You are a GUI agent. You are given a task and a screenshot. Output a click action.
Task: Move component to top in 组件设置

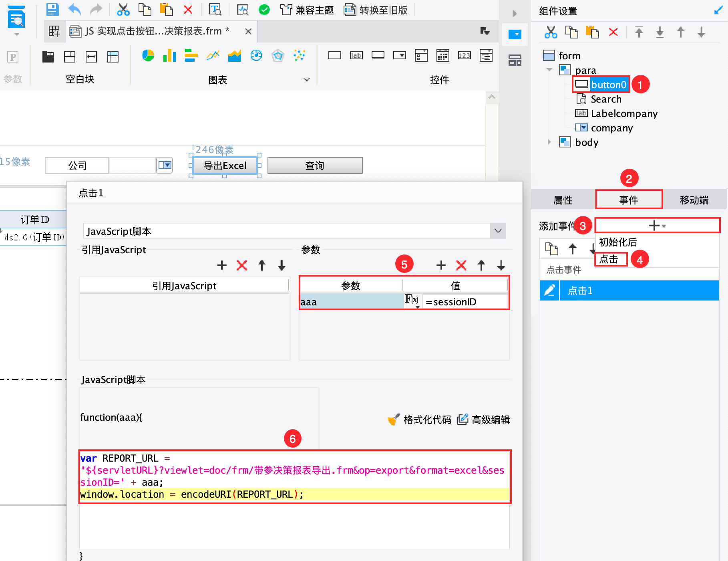click(x=639, y=32)
